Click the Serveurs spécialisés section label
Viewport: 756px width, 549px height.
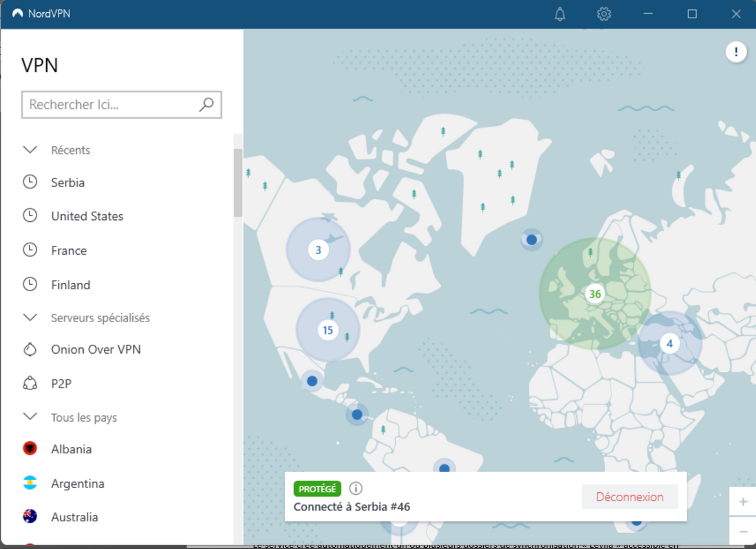(100, 318)
